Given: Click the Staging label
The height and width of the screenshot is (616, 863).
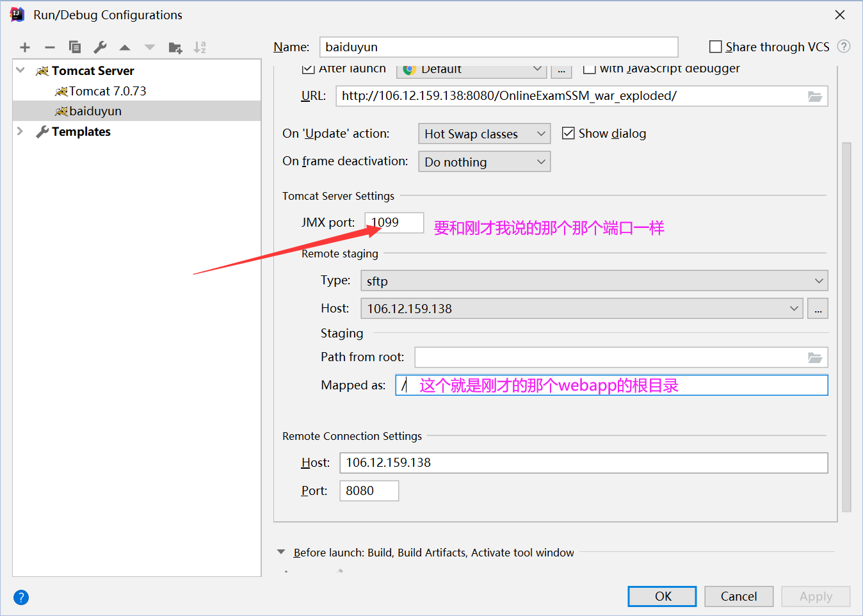Looking at the screenshot, I should (342, 333).
